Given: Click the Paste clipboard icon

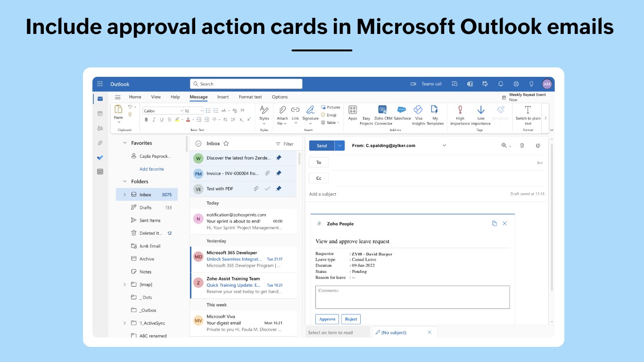Looking at the screenshot, I should point(118,109).
